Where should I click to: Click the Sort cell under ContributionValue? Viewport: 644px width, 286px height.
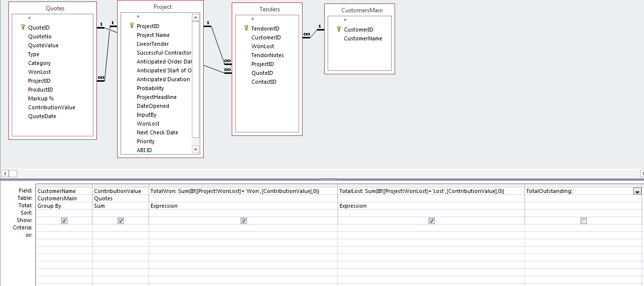121,213
